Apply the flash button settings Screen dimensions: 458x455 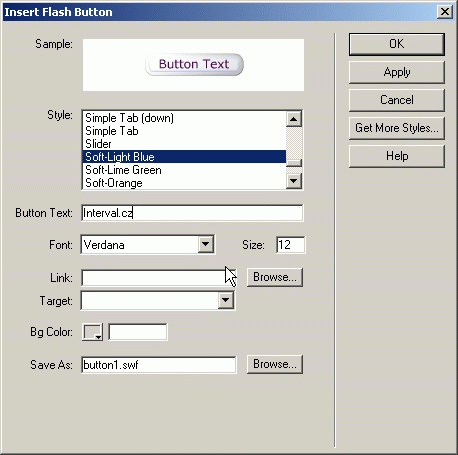click(397, 72)
